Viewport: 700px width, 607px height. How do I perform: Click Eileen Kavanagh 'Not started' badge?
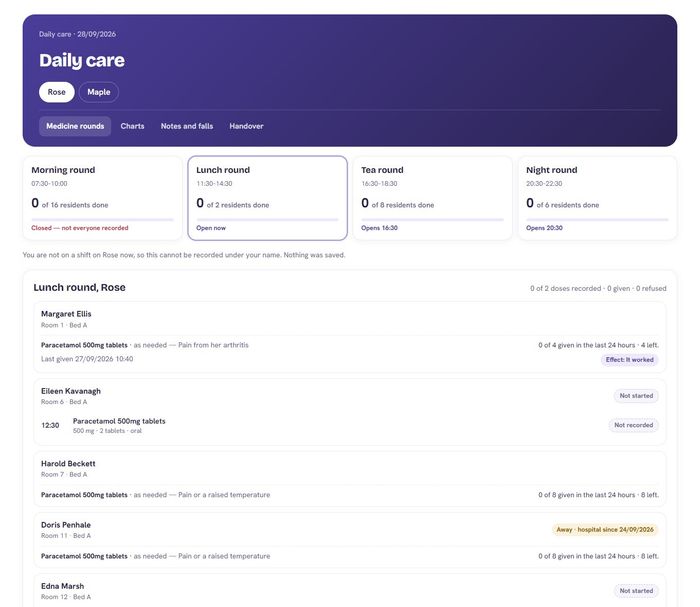click(636, 396)
